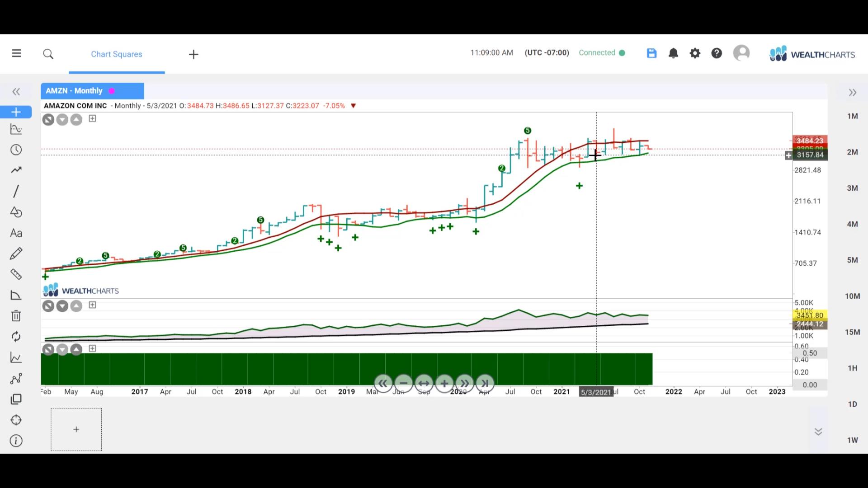This screenshot has height=488, width=868.
Task: Add a new tab with plus
Action: 193,54
